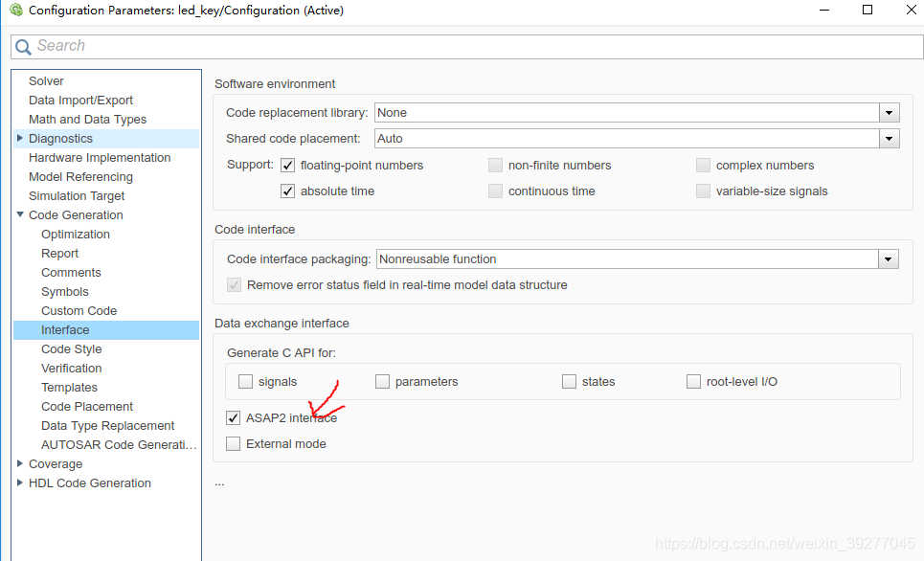Open the Templates pane
Image resolution: width=924 pixels, height=561 pixels.
(x=69, y=388)
